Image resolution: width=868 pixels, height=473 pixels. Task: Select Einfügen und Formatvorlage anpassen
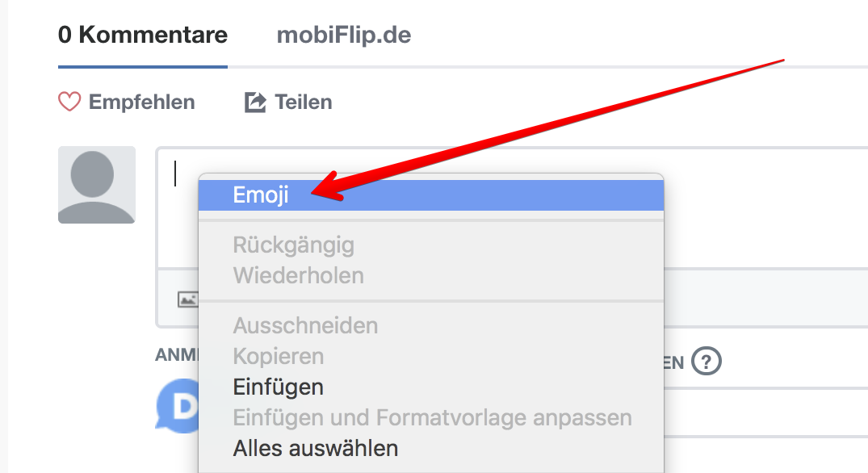(x=432, y=417)
